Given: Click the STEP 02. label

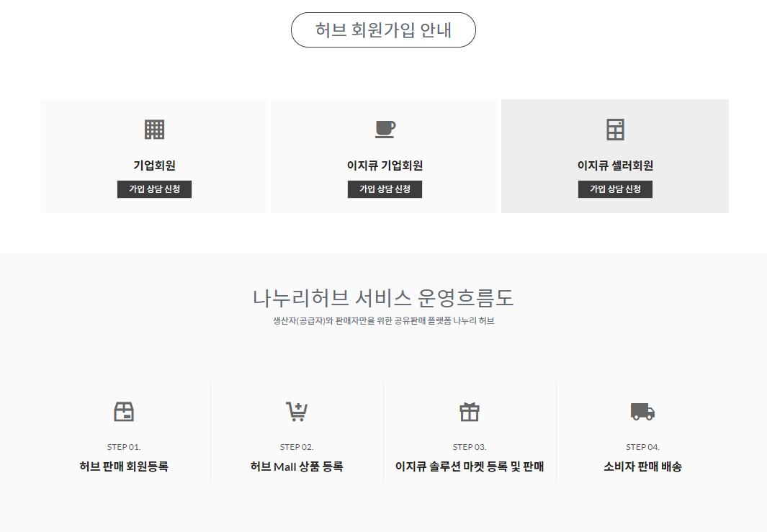Looking at the screenshot, I should click(x=297, y=447).
